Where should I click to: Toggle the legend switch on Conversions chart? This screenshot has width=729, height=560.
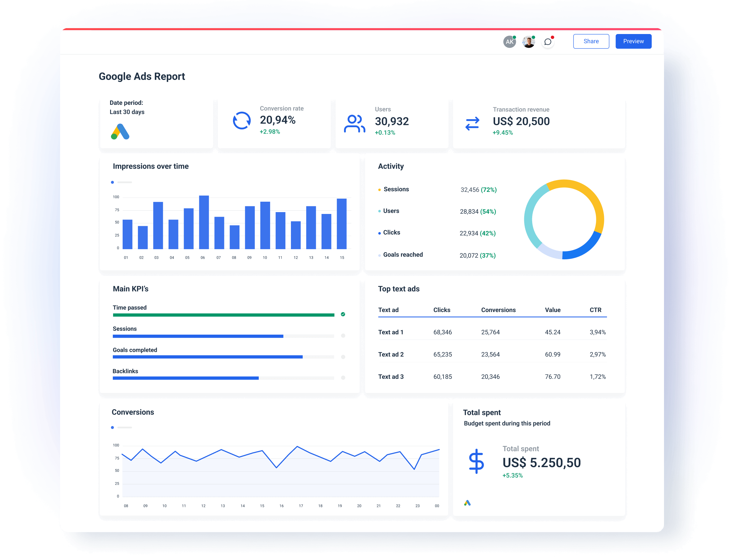click(x=113, y=427)
